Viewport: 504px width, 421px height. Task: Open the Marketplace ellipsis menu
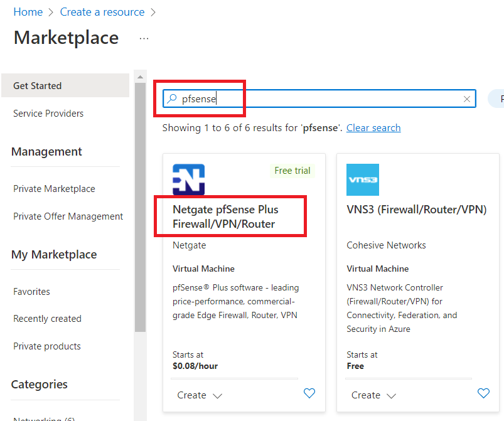(x=144, y=38)
